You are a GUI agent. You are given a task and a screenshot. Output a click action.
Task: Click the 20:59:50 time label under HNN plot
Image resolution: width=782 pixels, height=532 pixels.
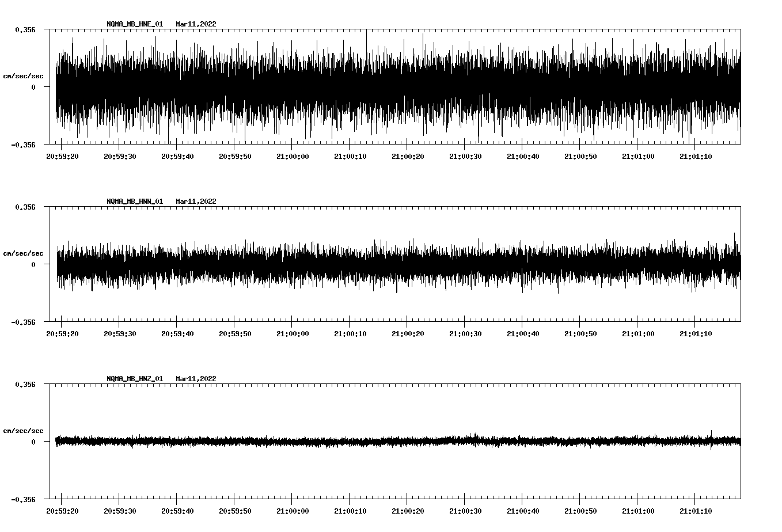click(x=235, y=334)
